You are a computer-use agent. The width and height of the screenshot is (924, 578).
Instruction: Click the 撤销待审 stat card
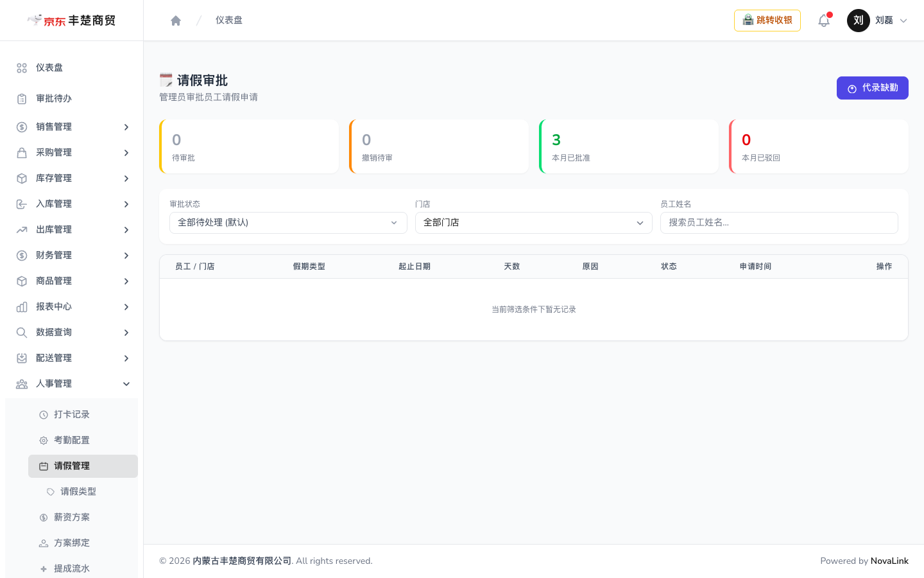coord(439,146)
